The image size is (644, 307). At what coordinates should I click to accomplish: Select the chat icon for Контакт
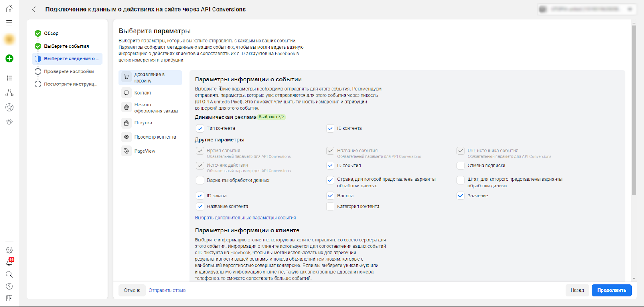[x=126, y=93]
